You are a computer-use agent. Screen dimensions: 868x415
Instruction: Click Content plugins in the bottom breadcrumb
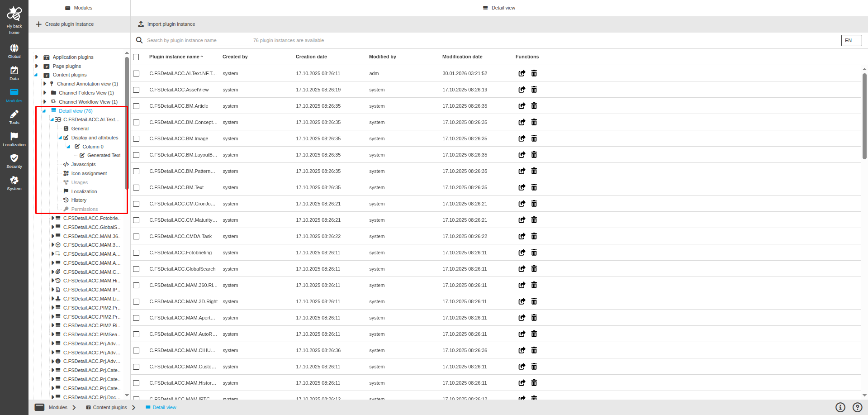[110, 407]
